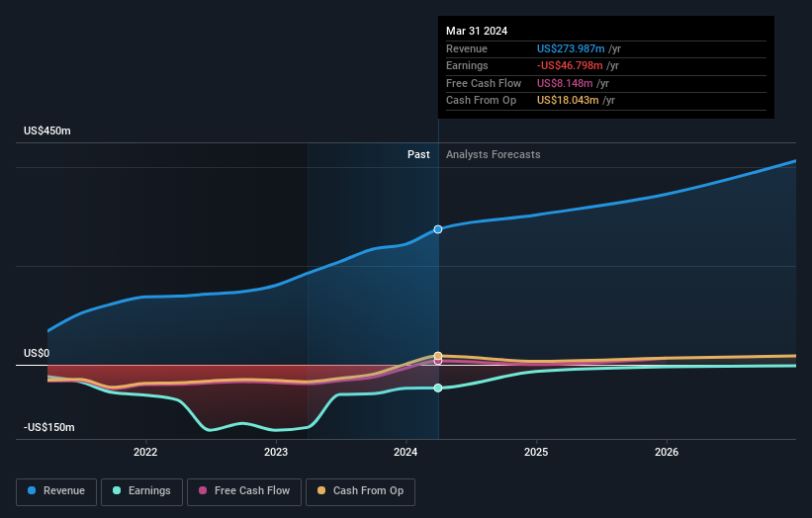Viewport: 812px width, 518px height.
Task: Click the US$273.987m revenue value
Action: click(571, 48)
